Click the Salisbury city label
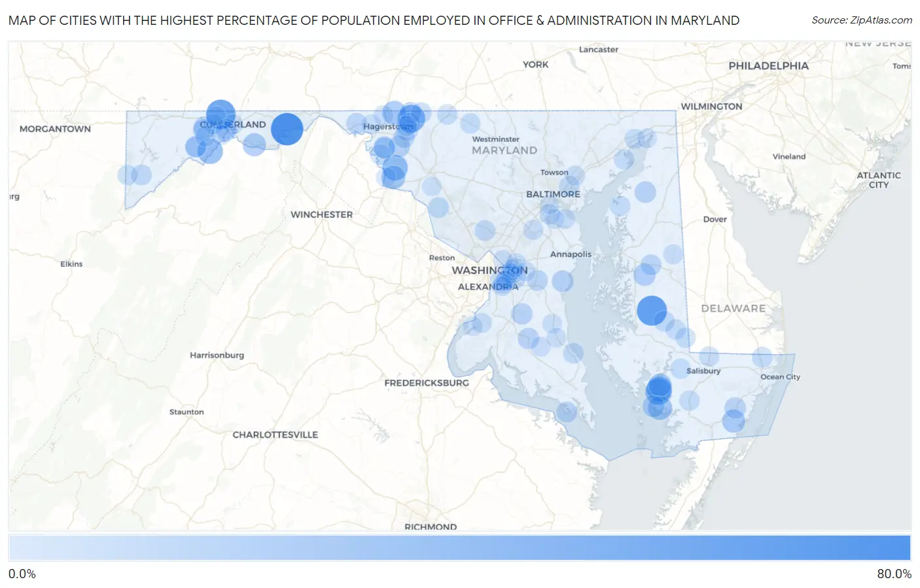This screenshot has width=920, height=588. tap(703, 371)
